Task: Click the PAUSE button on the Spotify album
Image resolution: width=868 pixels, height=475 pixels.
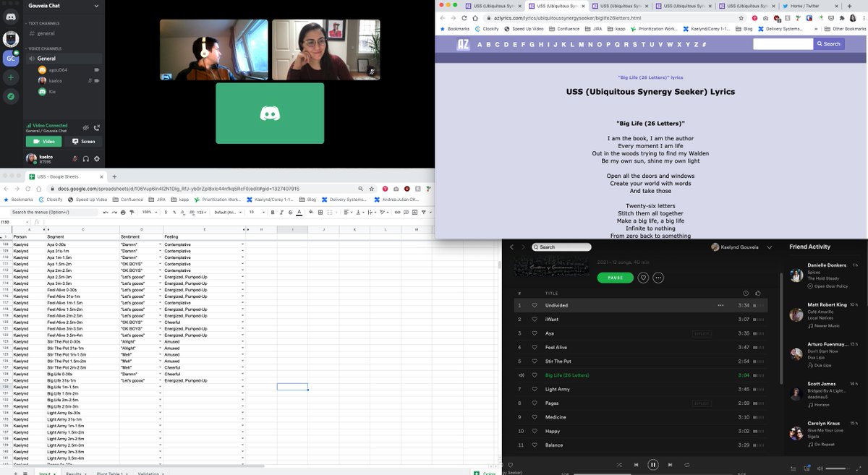Action: click(615, 278)
